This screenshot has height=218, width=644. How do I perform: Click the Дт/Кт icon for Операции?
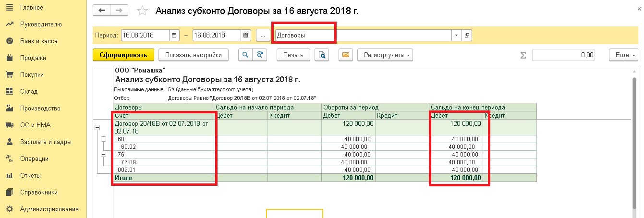9,158
